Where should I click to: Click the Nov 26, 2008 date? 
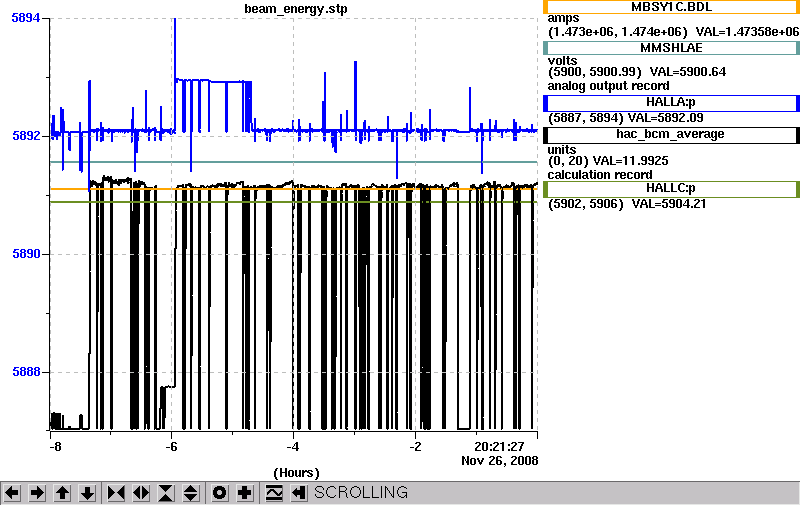499,461
